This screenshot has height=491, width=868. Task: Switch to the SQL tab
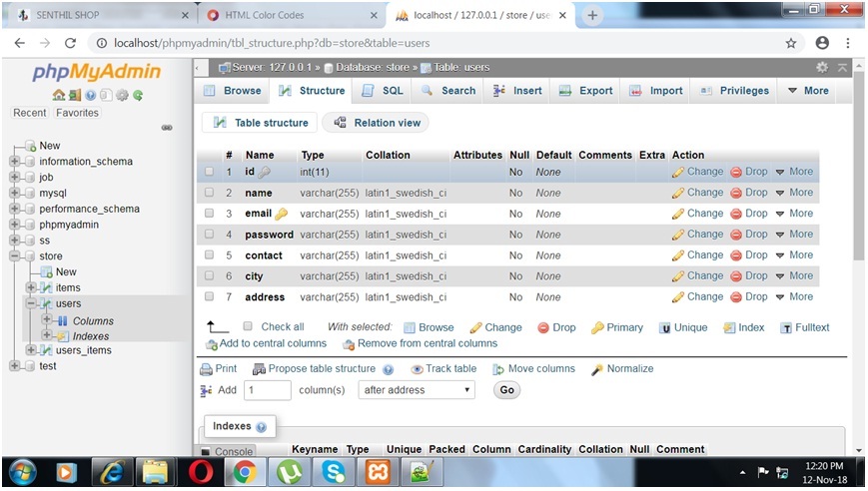pyautogui.click(x=383, y=91)
